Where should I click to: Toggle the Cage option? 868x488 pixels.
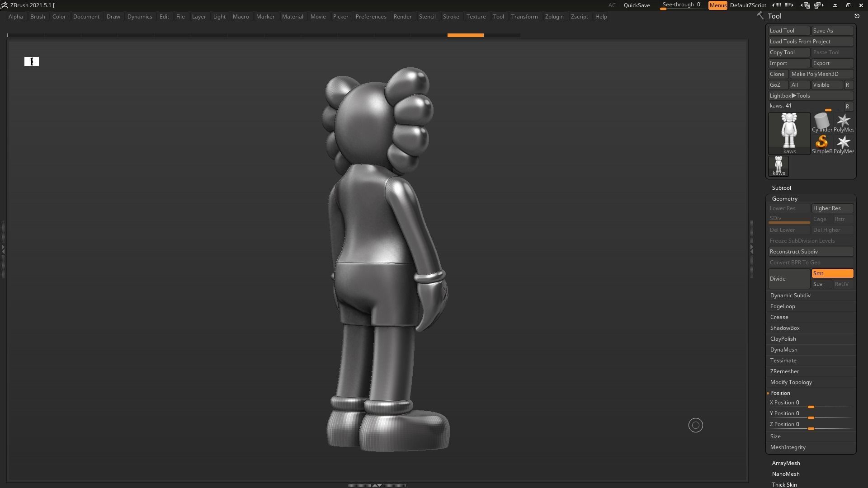click(821, 219)
